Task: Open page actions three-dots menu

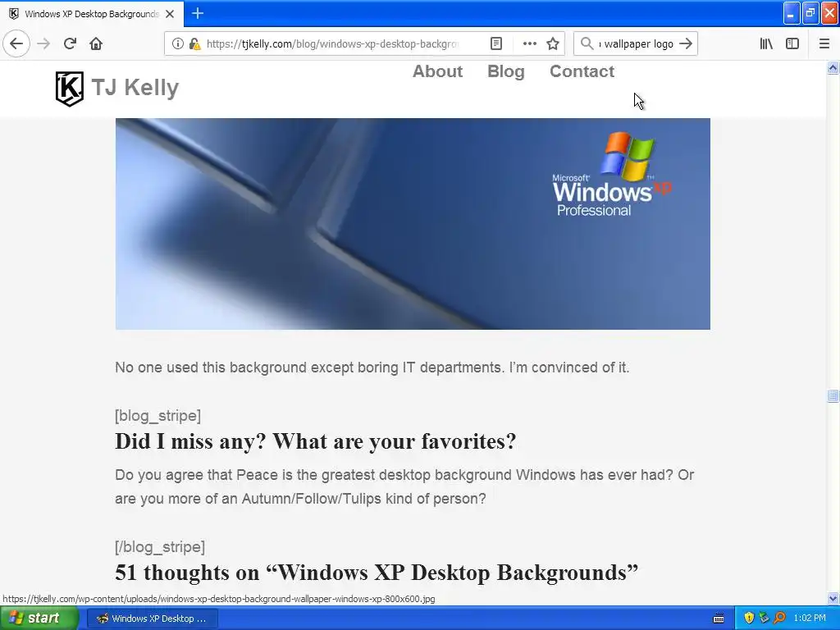Action: click(x=529, y=44)
